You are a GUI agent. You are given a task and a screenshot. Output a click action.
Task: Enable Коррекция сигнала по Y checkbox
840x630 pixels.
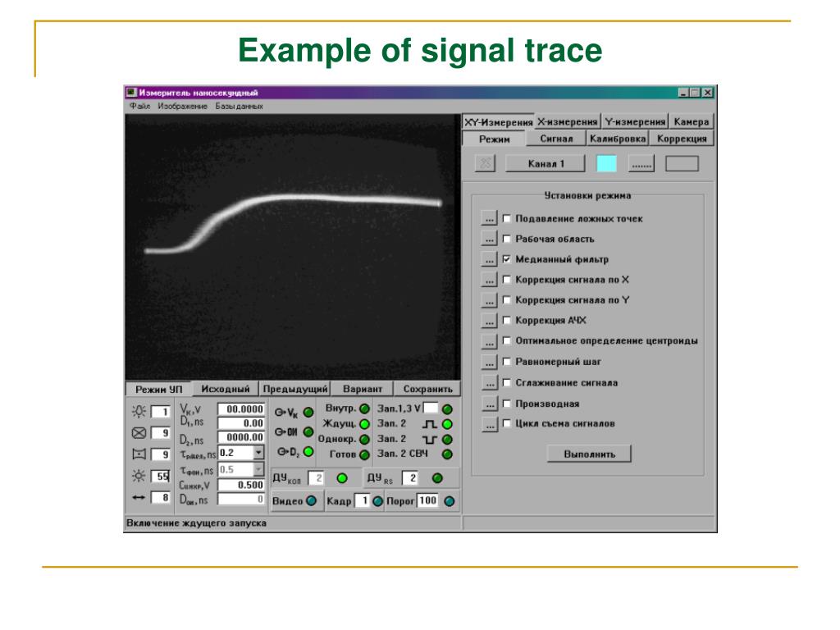[x=507, y=299]
